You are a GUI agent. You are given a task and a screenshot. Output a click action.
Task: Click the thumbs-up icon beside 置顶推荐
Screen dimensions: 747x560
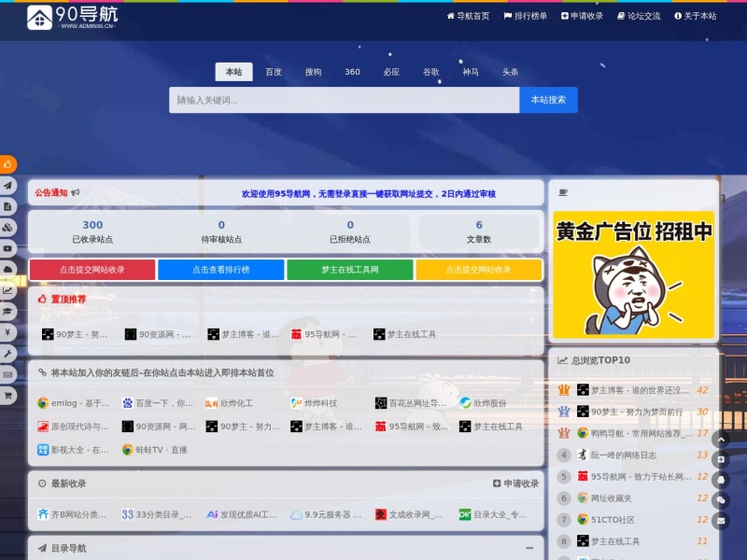(42, 299)
